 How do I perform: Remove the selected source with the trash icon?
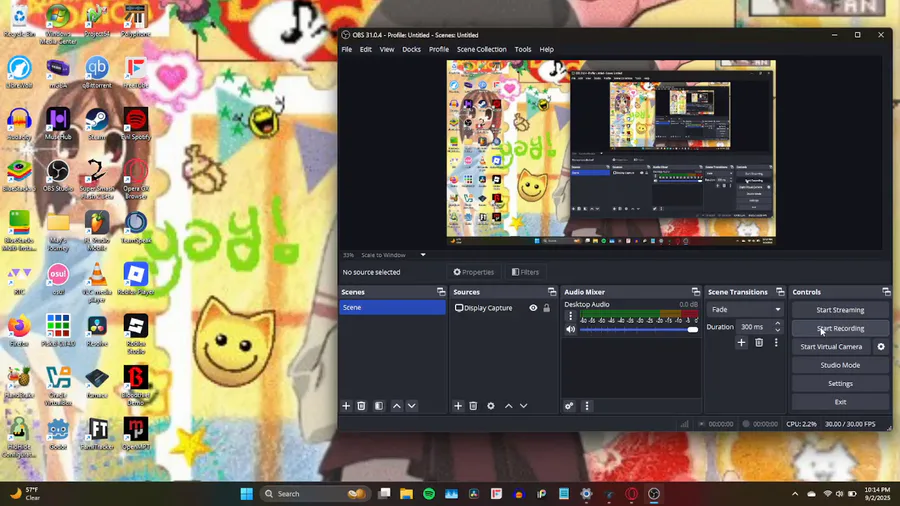point(474,406)
